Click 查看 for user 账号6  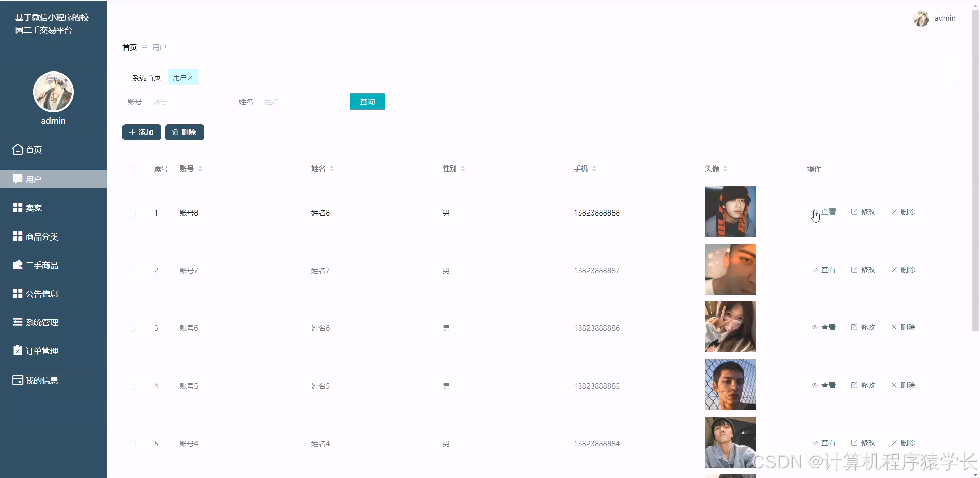[x=823, y=327]
